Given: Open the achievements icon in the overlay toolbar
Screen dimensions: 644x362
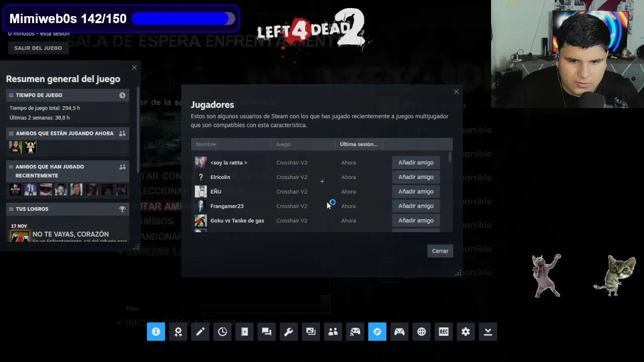Looking at the screenshot, I should click(x=178, y=332).
